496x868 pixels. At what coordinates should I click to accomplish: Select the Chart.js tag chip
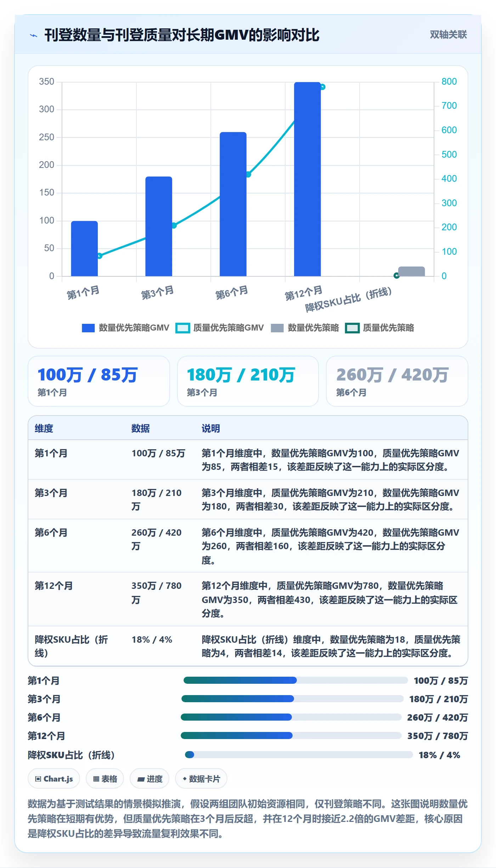[54, 779]
